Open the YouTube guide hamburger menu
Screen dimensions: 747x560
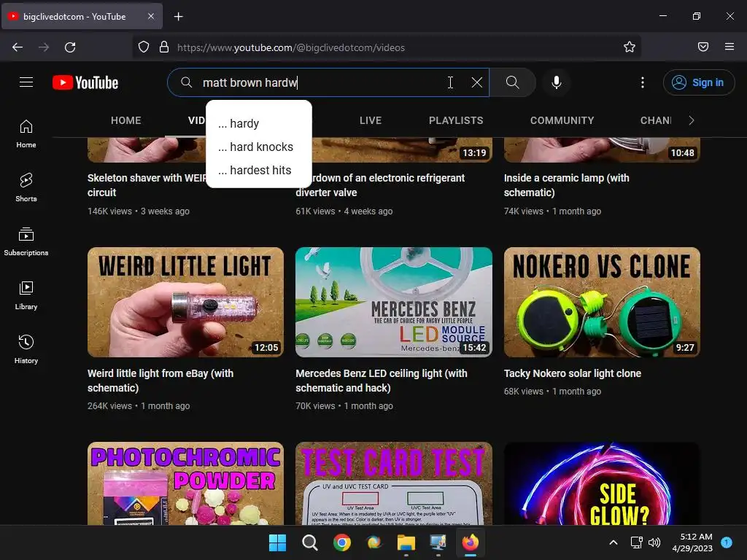pos(26,82)
